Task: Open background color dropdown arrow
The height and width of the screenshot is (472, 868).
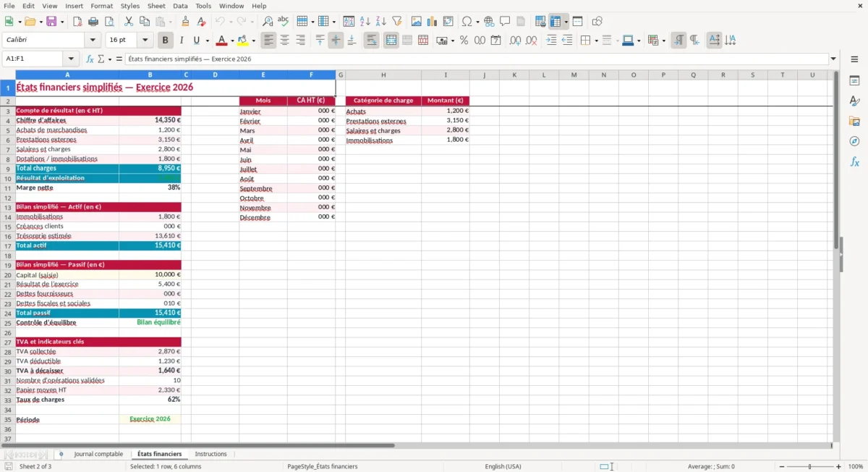Action: tap(254, 41)
